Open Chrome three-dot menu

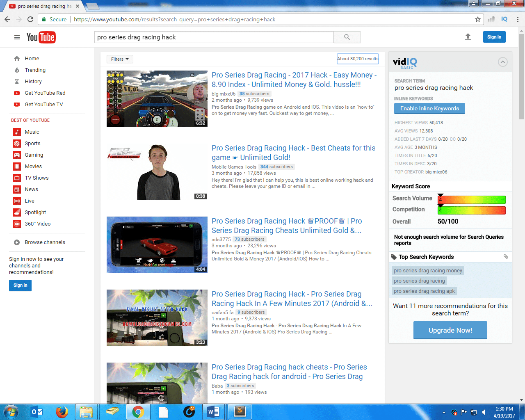[x=518, y=19]
